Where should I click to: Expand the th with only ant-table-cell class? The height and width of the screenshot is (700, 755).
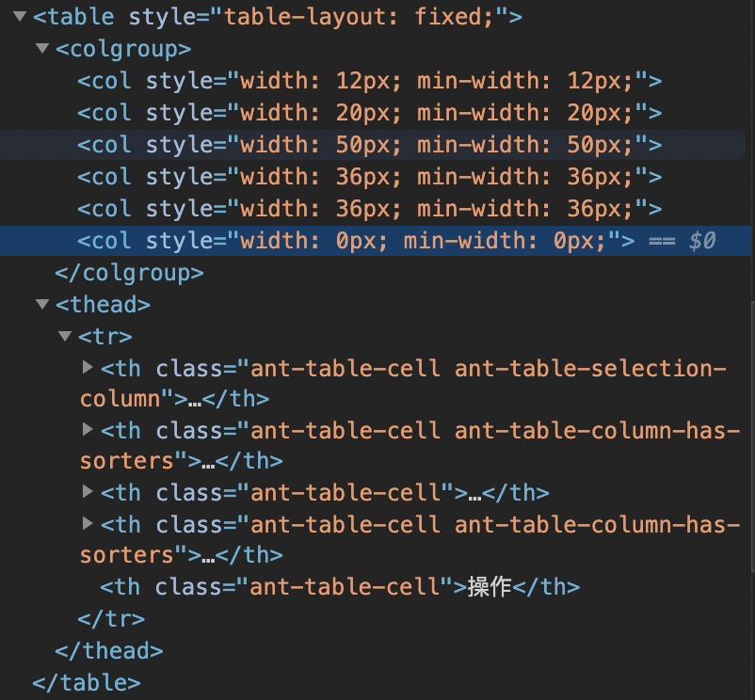click(87, 492)
